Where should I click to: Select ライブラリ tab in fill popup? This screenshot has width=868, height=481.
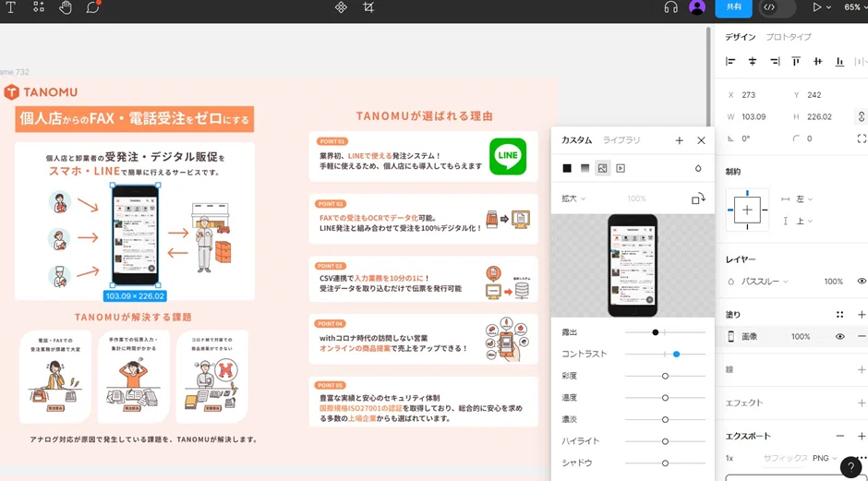point(621,140)
